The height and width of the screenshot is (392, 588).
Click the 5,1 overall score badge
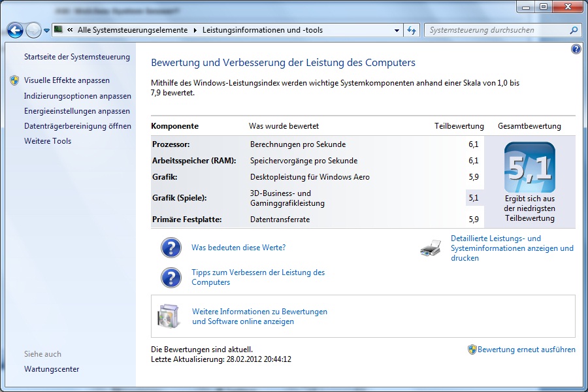tap(529, 167)
